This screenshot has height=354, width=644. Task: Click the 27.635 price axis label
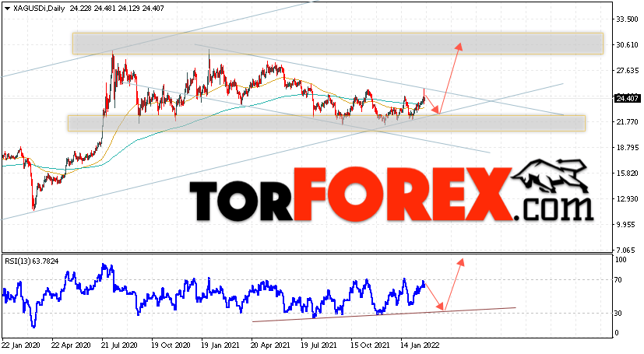(627, 71)
